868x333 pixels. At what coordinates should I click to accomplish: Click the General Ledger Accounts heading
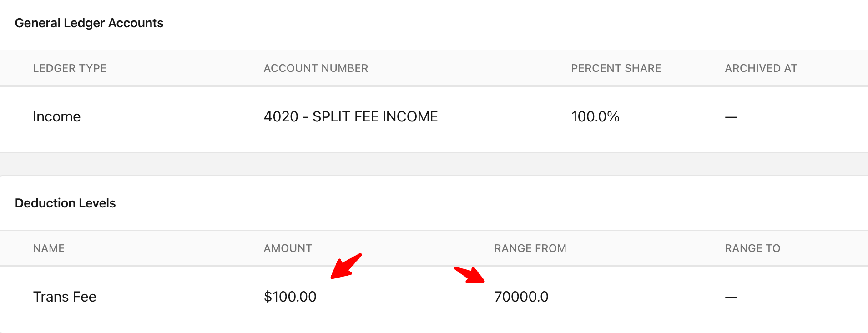(x=89, y=23)
